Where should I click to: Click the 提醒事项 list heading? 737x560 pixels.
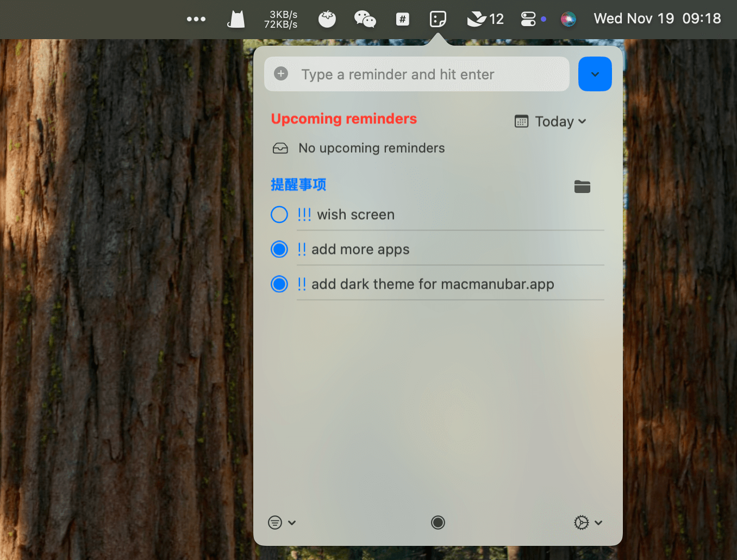(x=298, y=185)
